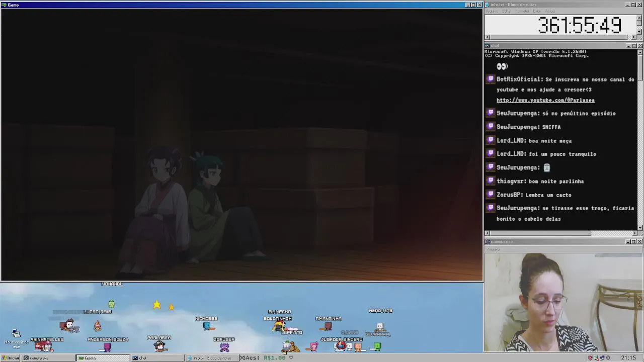Click the AMANTINHA brown avatar
This screenshot has width=644, height=362.
click(328, 326)
